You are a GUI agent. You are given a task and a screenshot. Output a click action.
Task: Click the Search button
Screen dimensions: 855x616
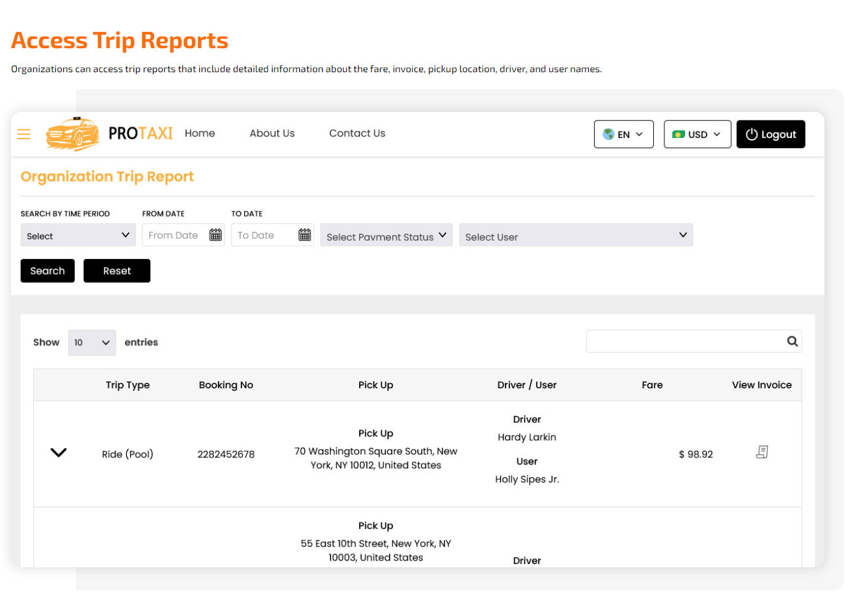[x=47, y=271]
